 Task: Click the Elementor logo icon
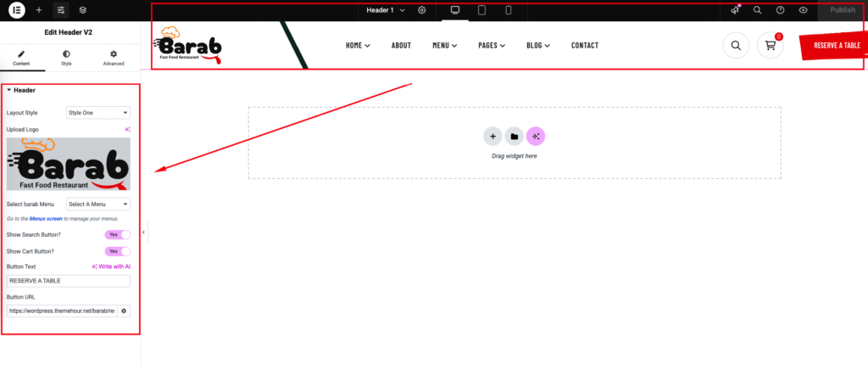(x=17, y=10)
